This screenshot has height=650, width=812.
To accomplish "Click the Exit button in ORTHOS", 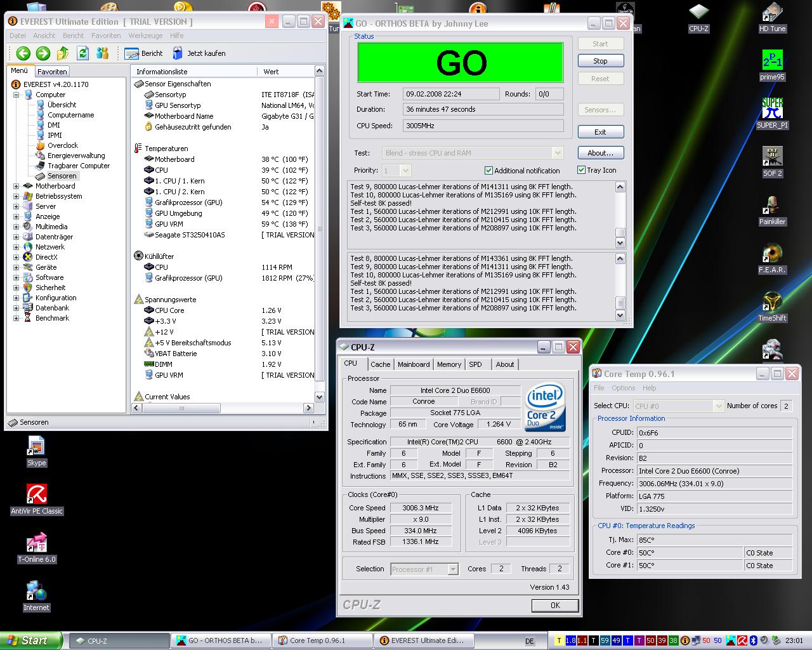I will [x=600, y=132].
